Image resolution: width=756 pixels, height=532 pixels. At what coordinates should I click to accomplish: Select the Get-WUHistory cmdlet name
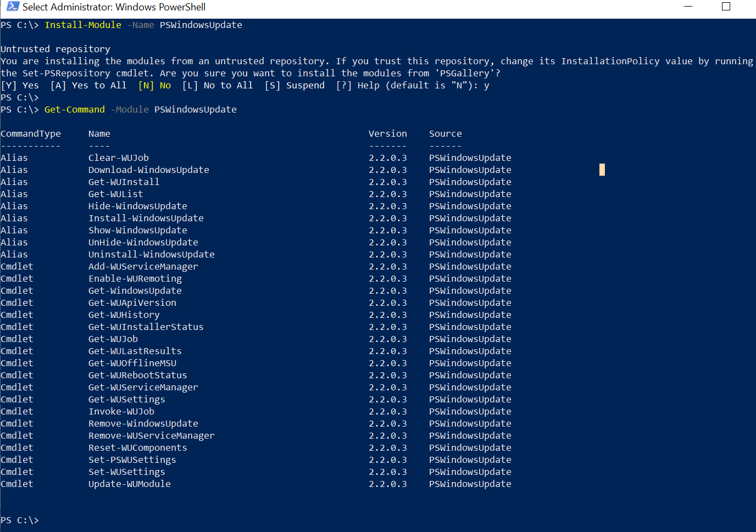pos(124,315)
